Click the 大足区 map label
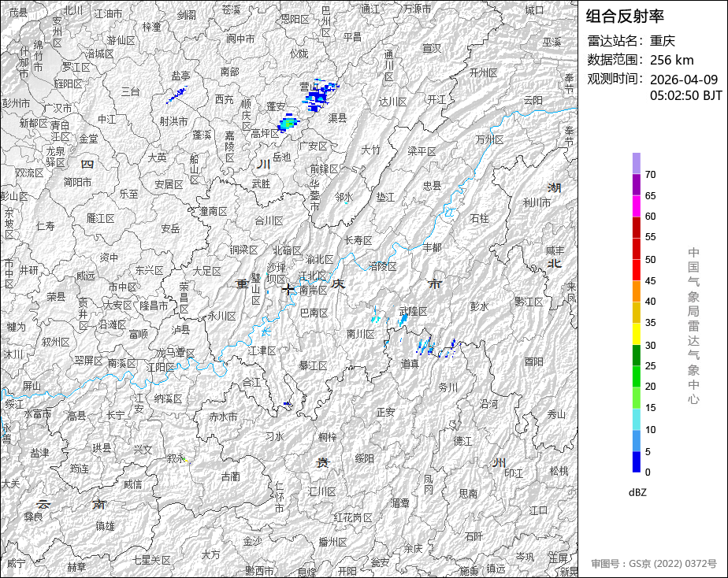The height and width of the screenshot is (578, 728). (x=206, y=271)
